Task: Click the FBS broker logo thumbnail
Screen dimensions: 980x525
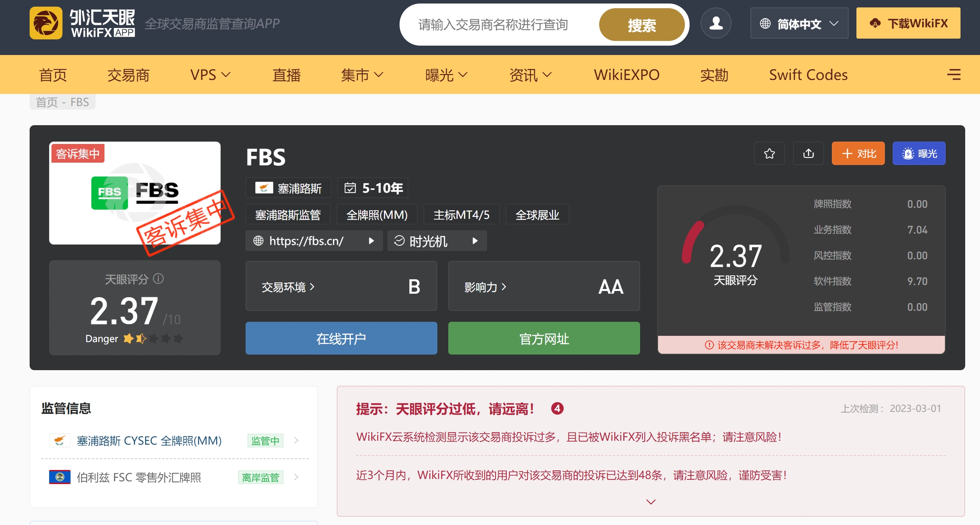Action: click(134, 193)
